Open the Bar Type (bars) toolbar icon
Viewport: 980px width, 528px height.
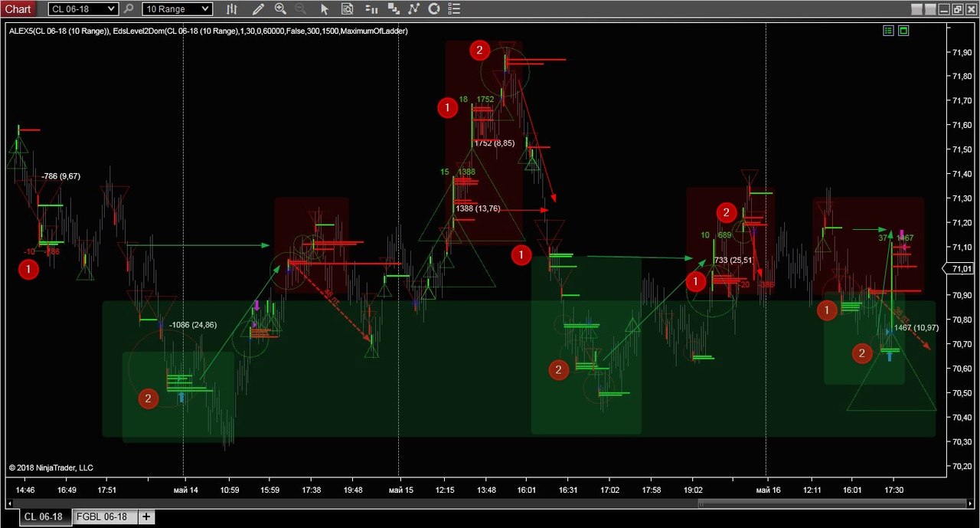coord(233,9)
